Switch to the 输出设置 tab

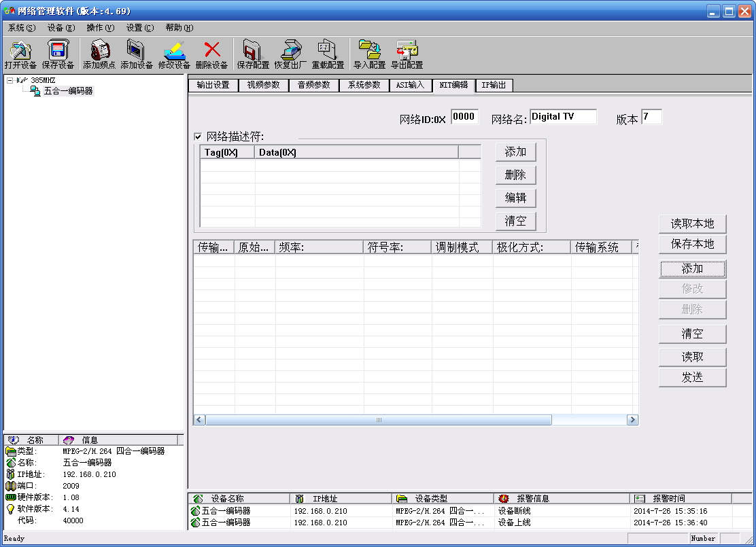point(213,86)
